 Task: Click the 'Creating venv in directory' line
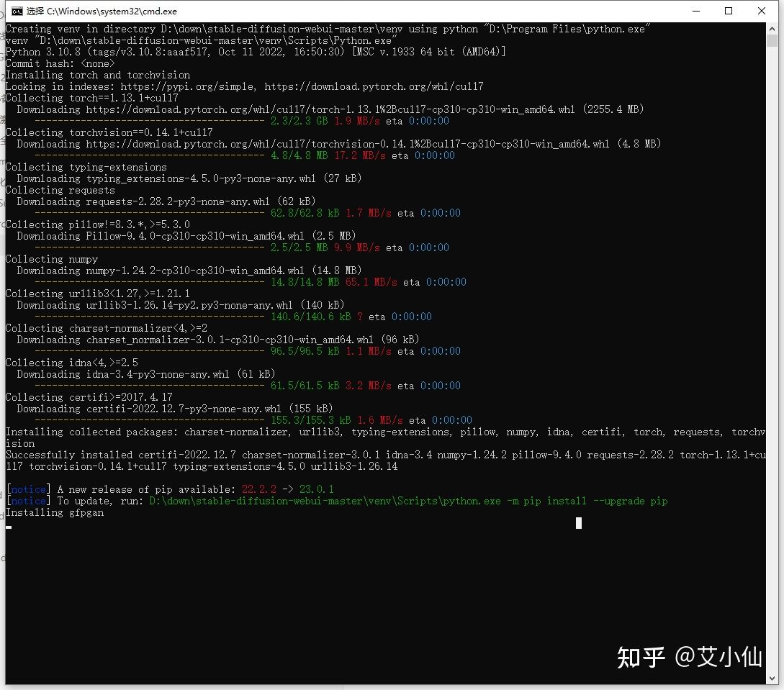328,29
